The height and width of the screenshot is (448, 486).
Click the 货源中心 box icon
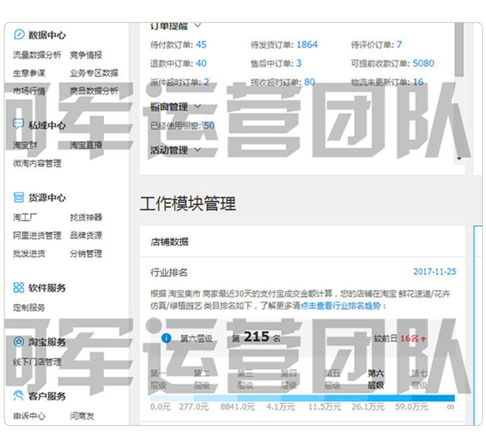tap(19, 197)
